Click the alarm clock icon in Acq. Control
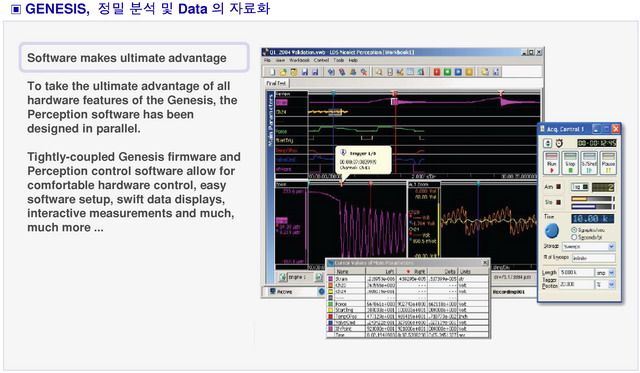The height and width of the screenshot is (373, 640). (x=559, y=143)
